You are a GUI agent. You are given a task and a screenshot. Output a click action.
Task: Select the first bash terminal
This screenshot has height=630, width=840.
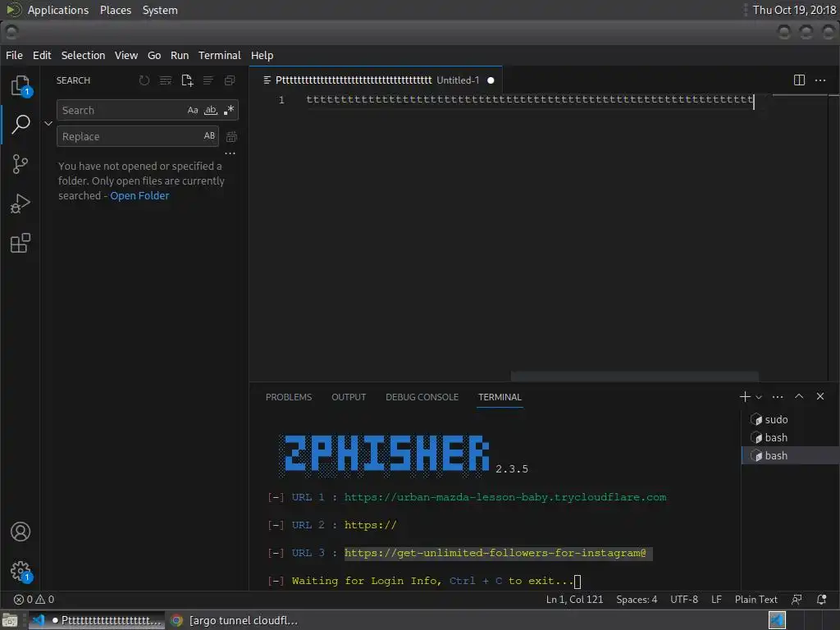point(790,438)
